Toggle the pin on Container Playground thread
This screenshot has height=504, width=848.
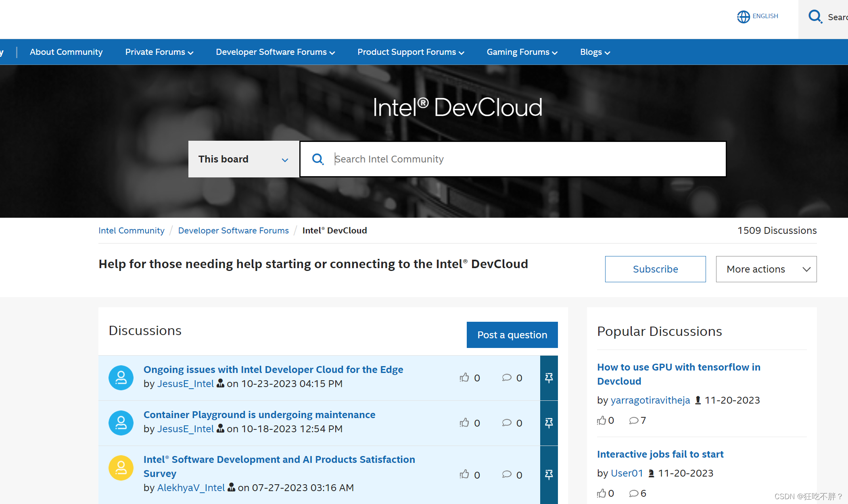(x=549, y=423)
